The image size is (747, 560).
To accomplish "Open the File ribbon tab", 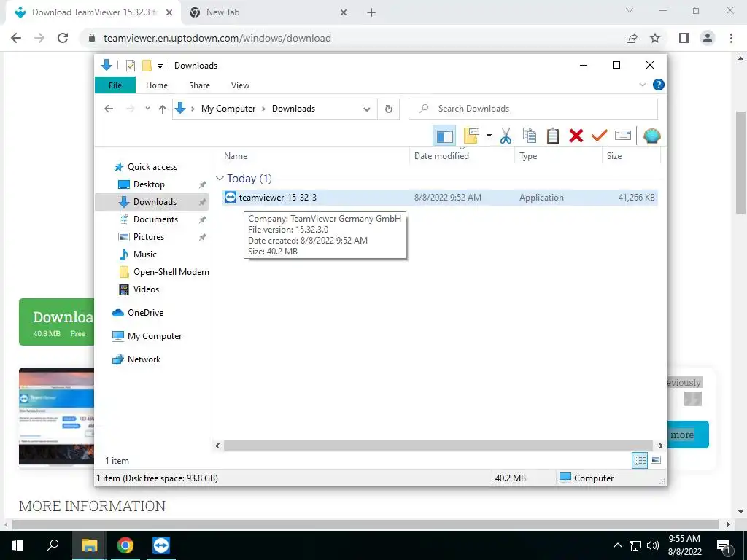I will click(x=115, y=85).
